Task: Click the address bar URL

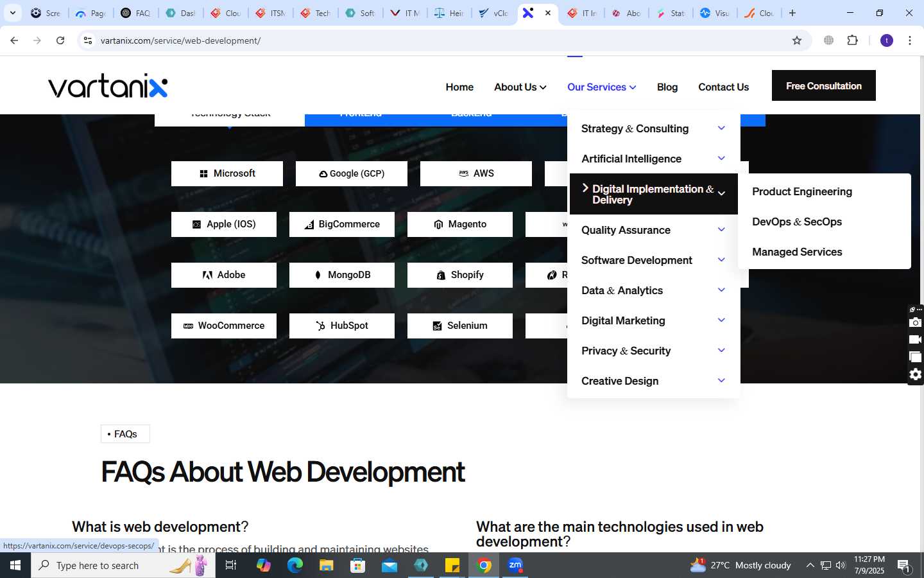Action: tap(180, 40)
